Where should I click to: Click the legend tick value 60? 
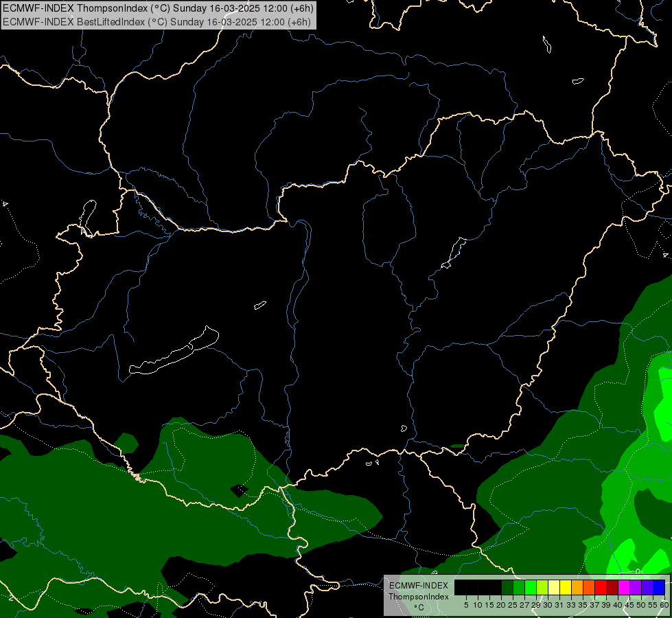pyautogui.click(x=664, y=605)
